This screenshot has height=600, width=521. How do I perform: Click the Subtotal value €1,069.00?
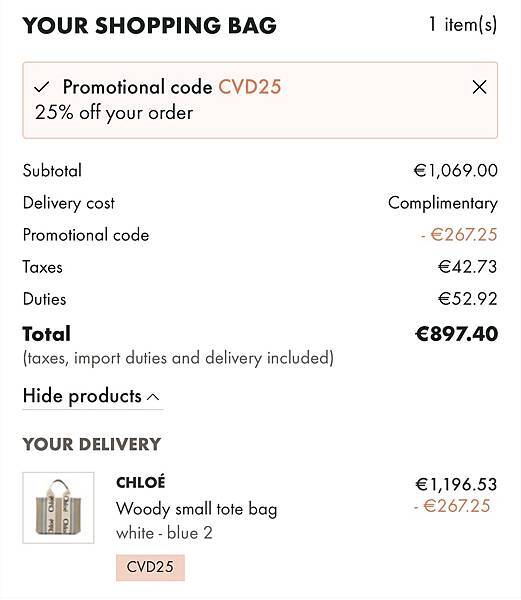tap(456, 171)
